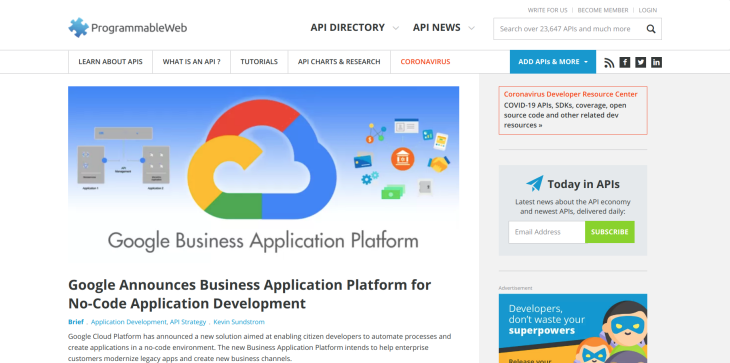This screenshot has width=730, height=363.
Task: Select the TUTORIALS tab
Action: [x=259, y=62]
